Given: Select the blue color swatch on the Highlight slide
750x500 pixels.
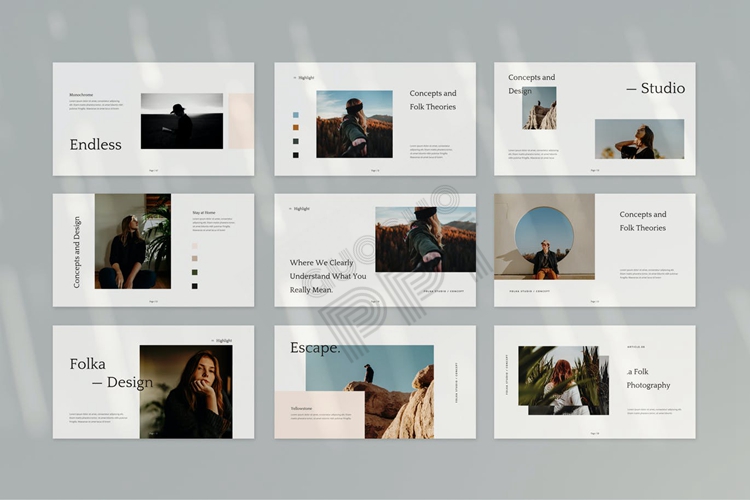Looking at the screenshot, I should [296, 115].
